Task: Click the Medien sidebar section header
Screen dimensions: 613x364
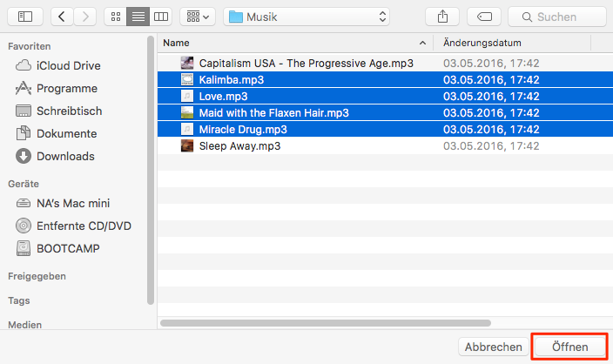Action: pyautogui.click(x=24, y=325)
